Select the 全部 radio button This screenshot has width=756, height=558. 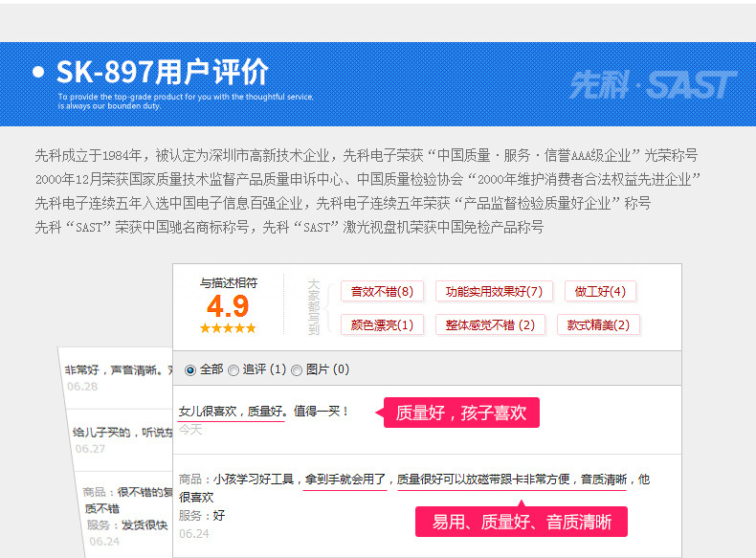(190, 370)
